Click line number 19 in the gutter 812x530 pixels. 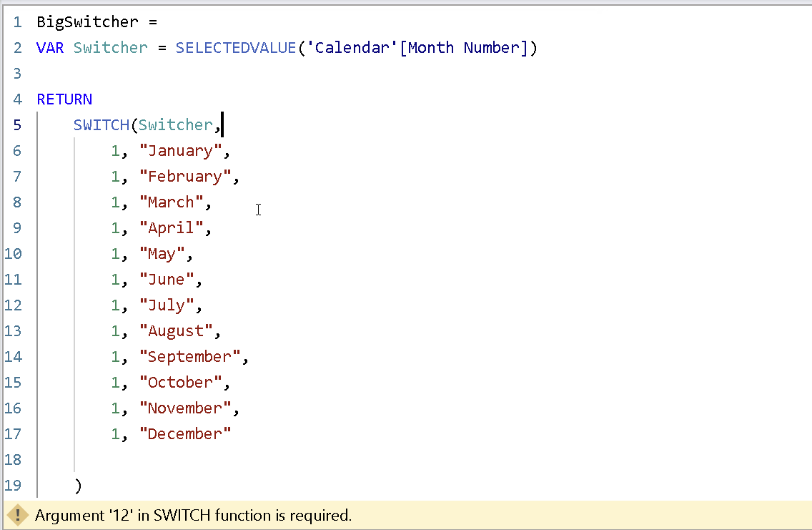[x=13, y=485]
